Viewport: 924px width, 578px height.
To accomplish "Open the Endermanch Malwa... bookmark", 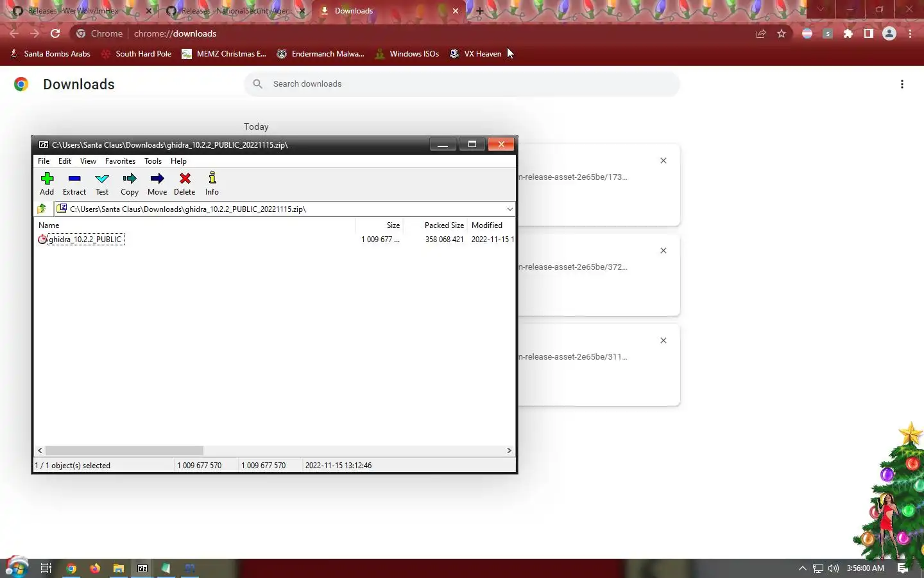I will click(320, 54).
